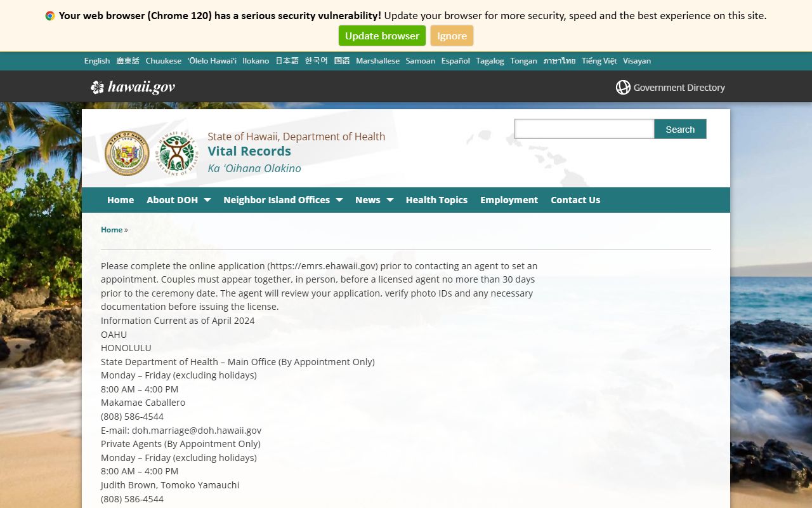This screenshot has height=508, width=812.
Task: Open the Government Directory globe icon
Action: [623, 88]
